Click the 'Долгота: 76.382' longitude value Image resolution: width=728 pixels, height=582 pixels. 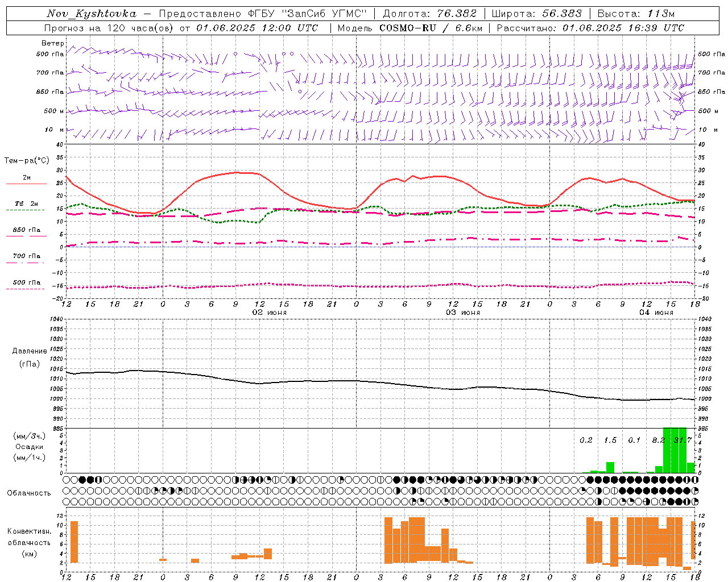coord(429,14)
